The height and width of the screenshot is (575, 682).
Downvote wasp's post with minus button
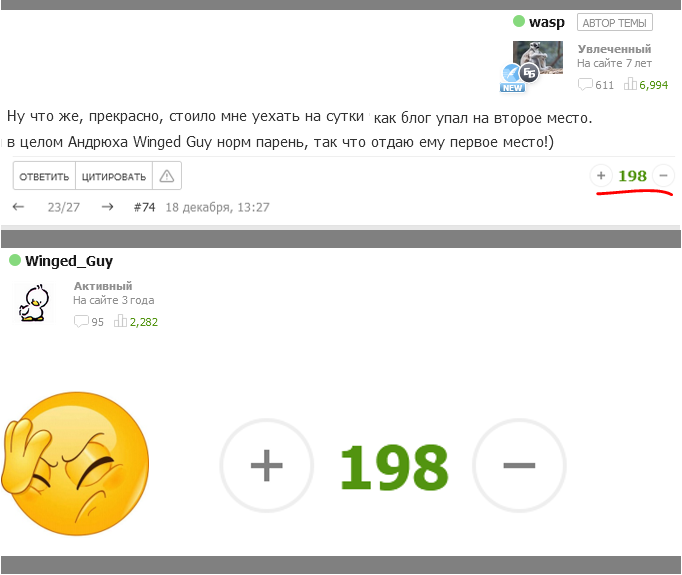(663, 176)
